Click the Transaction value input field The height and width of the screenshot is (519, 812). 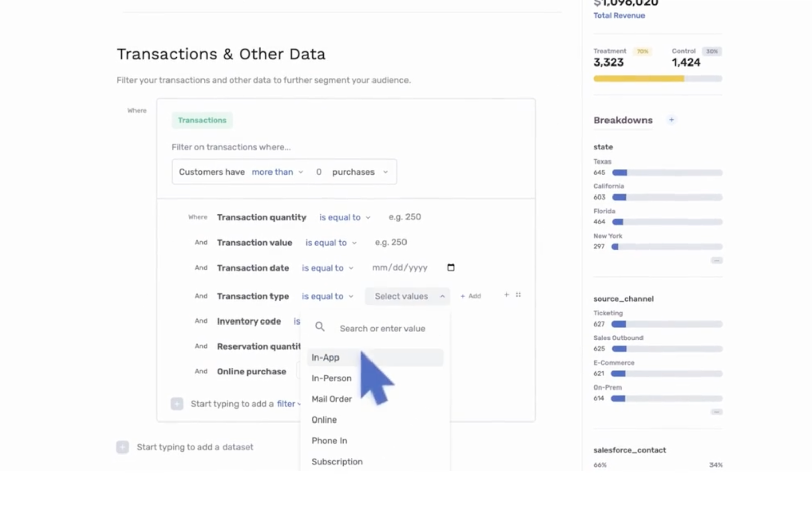[391, 243]
